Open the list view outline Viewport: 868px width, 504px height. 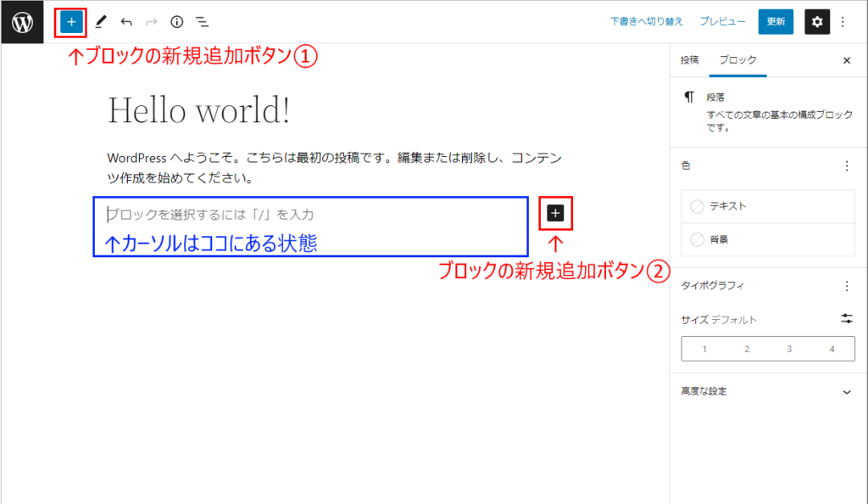tap(202, 22)
